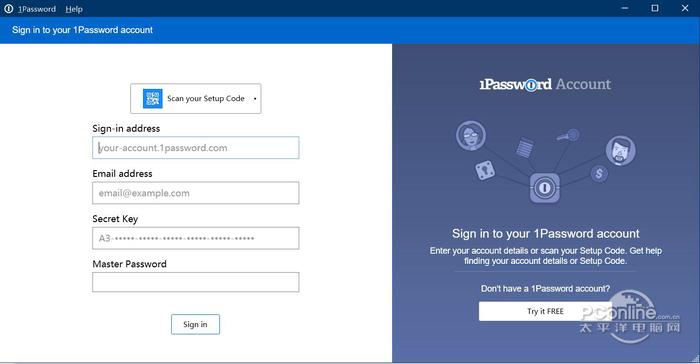700x364 pixels.
Task: Focus the Email address input field
Action: click(196, 193)
